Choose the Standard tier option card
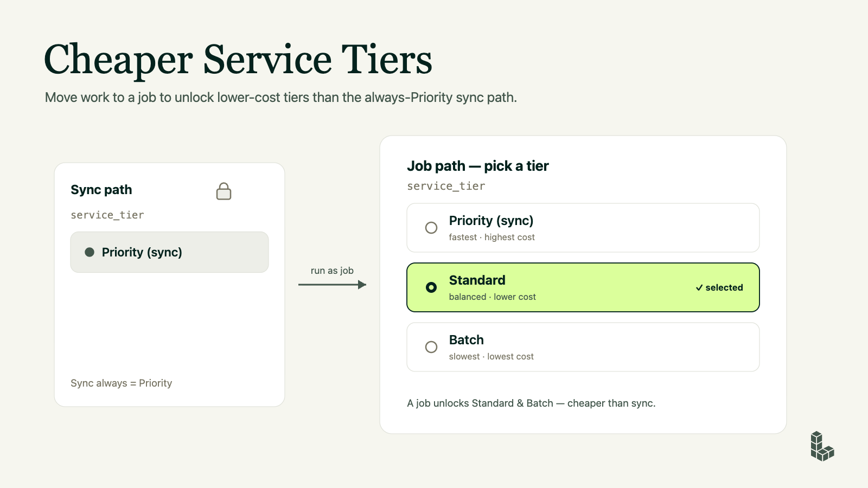The image size is (868, 488). point(583,287)
